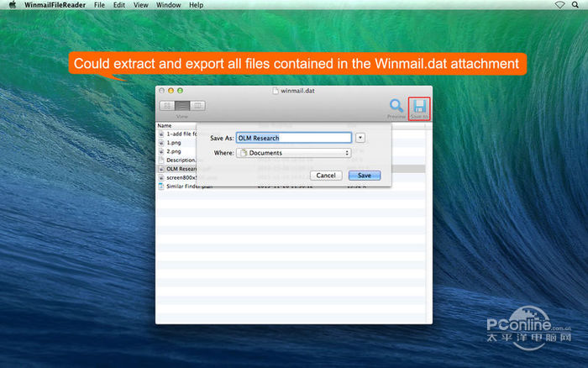Screen dimensions: 588x368
Task: Select the 1.png file row
Action: pos(174,142)
